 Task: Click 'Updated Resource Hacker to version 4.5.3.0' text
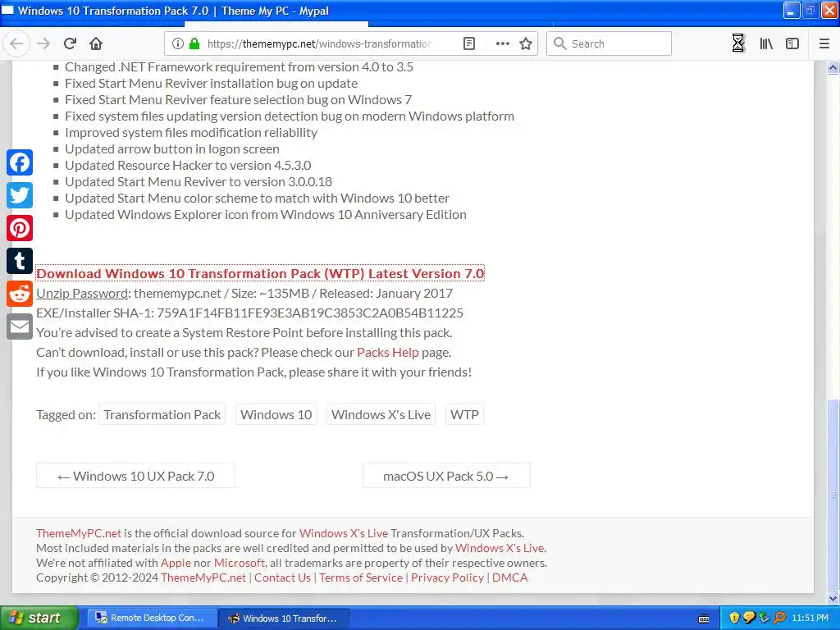(x=188, y=166)
